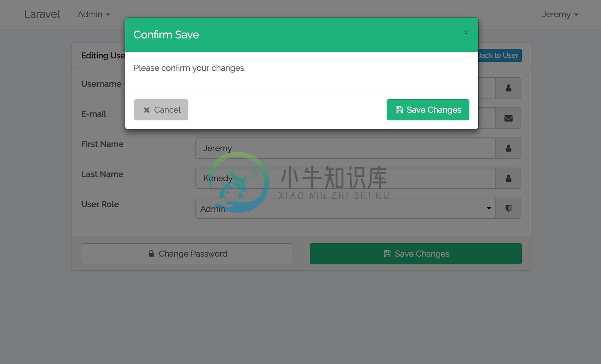Click the Cancel button in modal
The width and height of the screenshot is (601, 364).
(x=161, y=110)
